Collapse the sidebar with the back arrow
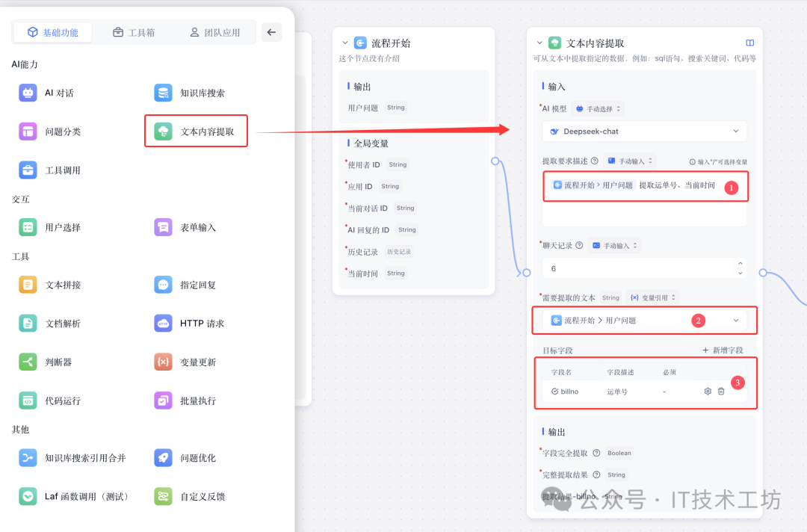 click(x=270, y=31)
